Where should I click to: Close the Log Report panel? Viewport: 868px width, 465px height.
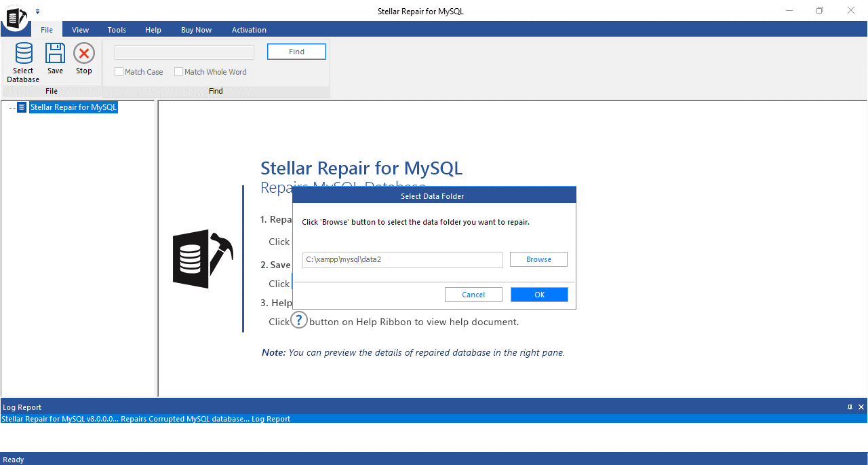point(861,407)
